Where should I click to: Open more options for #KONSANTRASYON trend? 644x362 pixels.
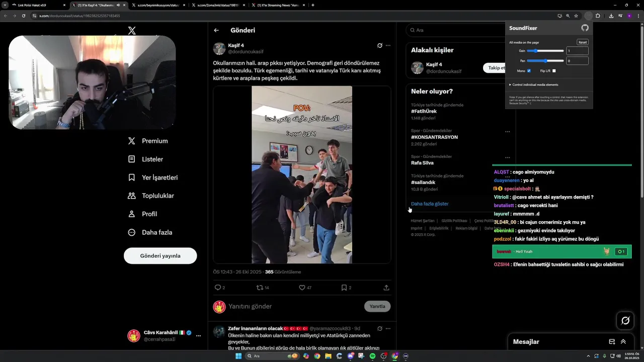[508, 132]
